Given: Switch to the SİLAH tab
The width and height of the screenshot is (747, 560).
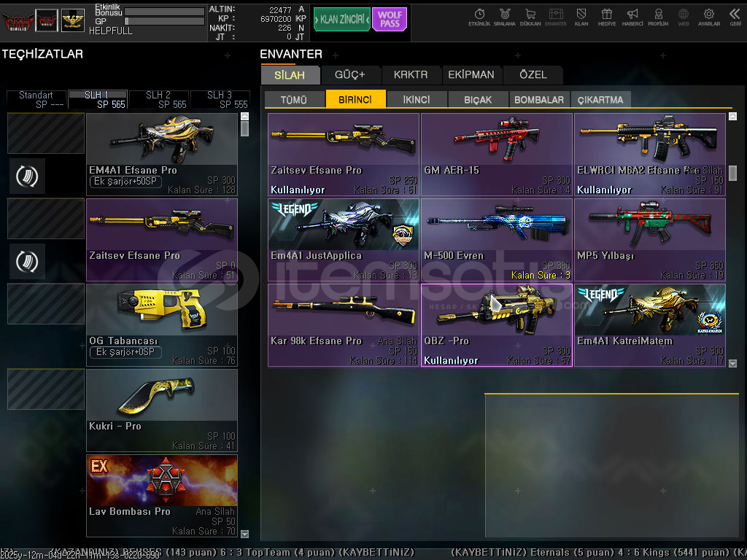Looking at the screenshot, I should [290, 75].
